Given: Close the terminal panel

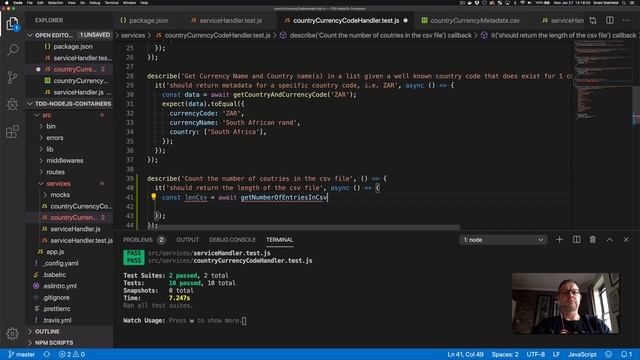Looking at the screenshot, I should [626, 240].
